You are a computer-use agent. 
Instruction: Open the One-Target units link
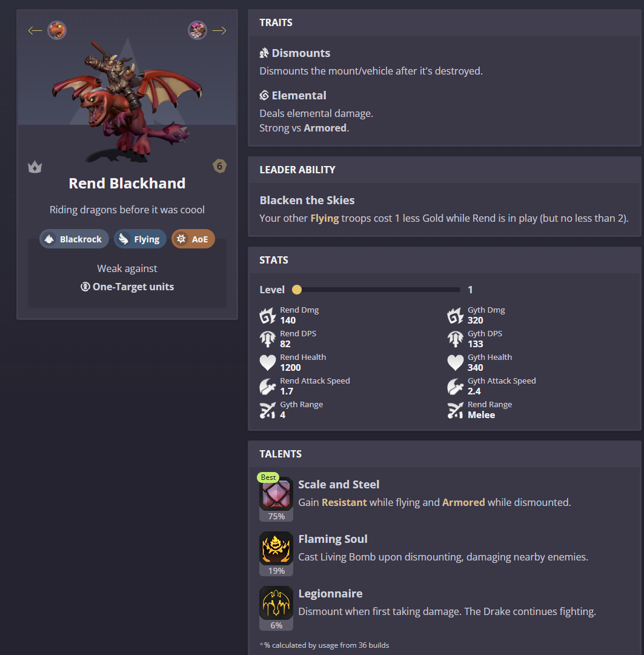click(127, 287)
